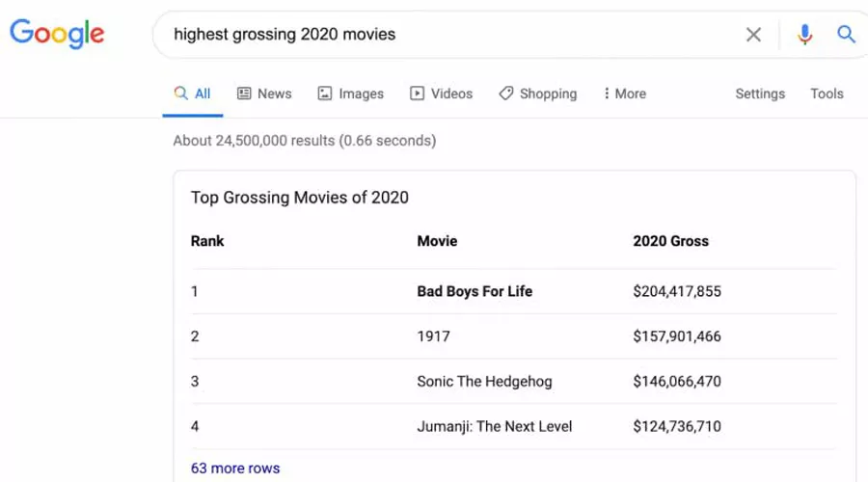Click Bad Boys For Life movie title
The image size is (868, 482).
pyautogui.click(x=475, y=291)
